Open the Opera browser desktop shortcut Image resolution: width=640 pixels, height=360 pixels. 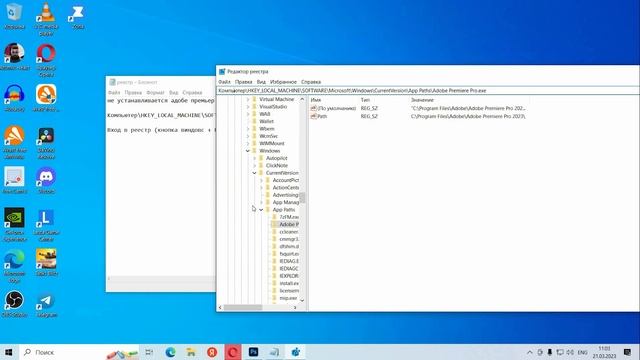[x=46, y=59]
